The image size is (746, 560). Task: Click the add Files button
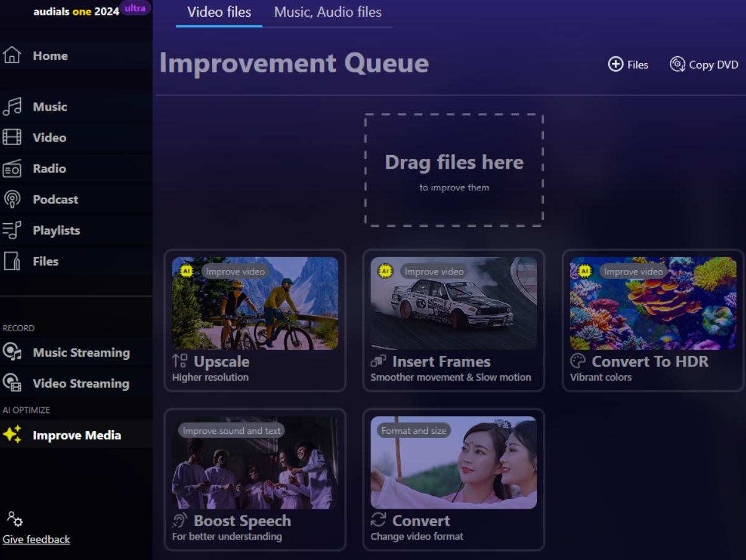[x=628, y=64]
